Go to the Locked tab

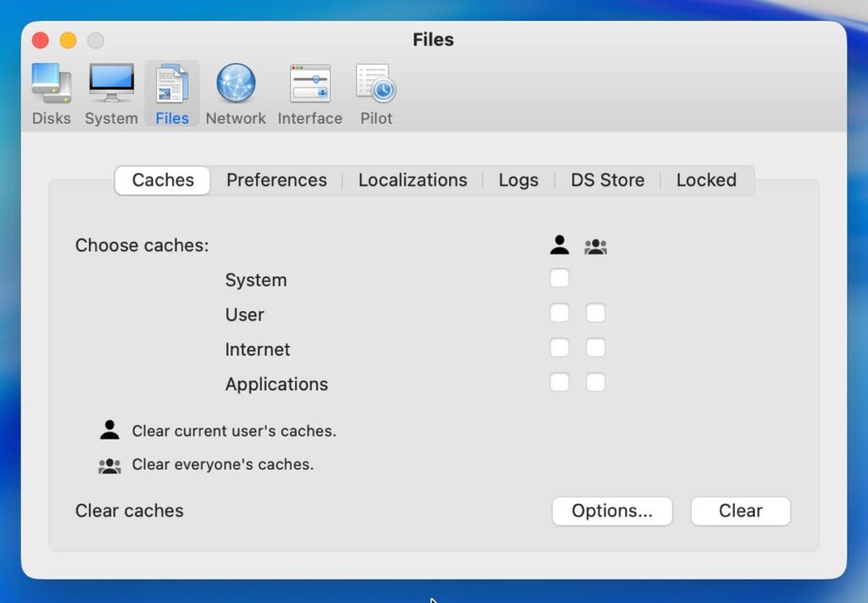point(706,180)
